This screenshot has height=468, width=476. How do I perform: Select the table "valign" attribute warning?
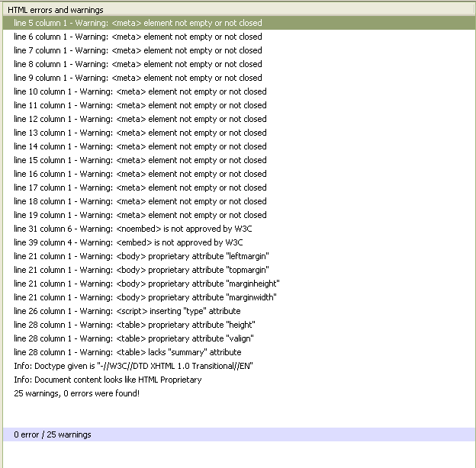click(x=239, y=338)
